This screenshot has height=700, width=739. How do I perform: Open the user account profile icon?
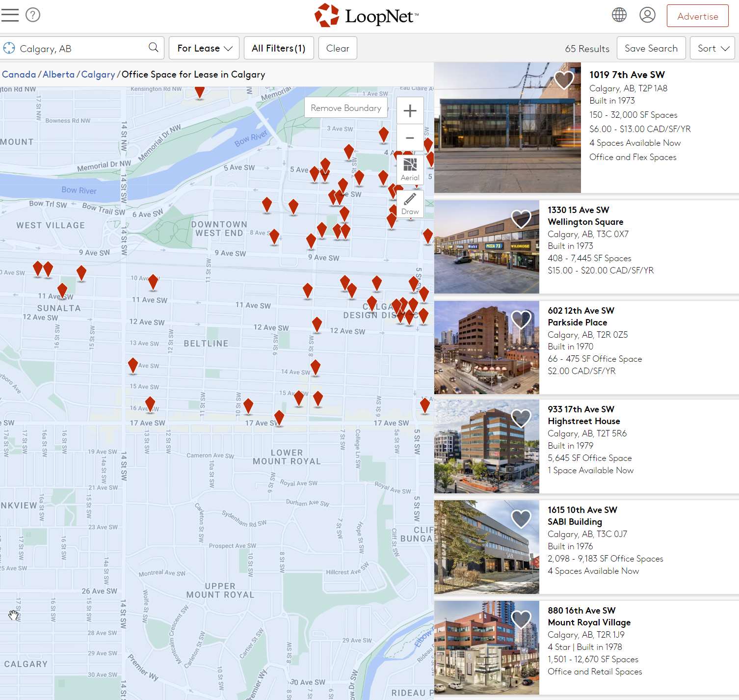(x=647, y=15)
